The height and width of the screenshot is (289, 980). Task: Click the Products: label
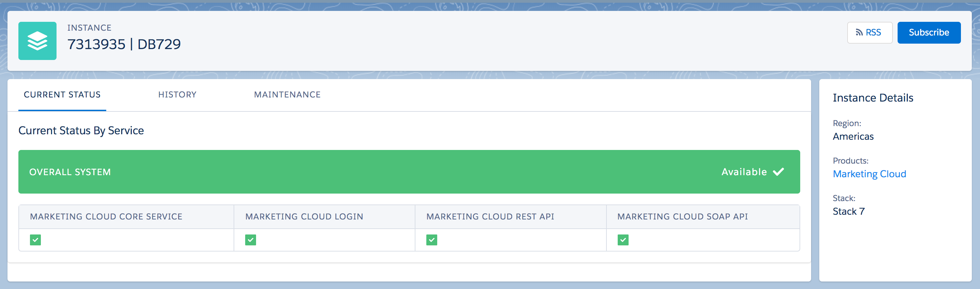pos(851,161)
